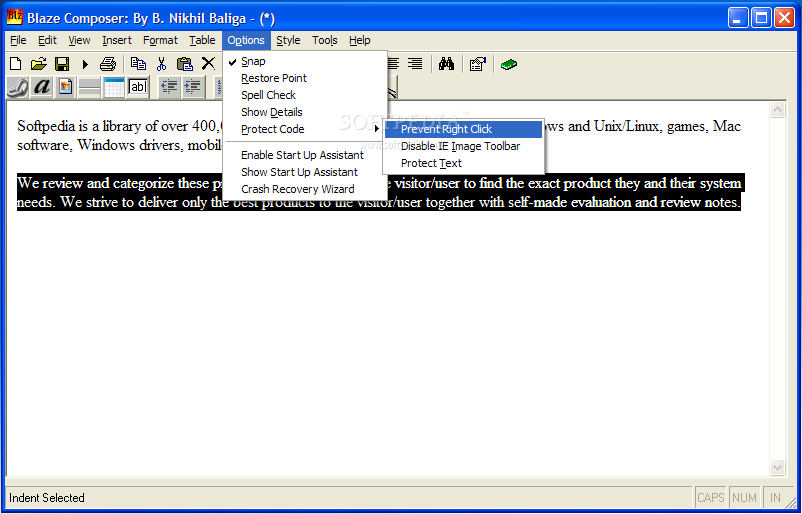Open a file with the folder icon
The height and width of the screenshot is (514, 802).
[x=38, y=64]
